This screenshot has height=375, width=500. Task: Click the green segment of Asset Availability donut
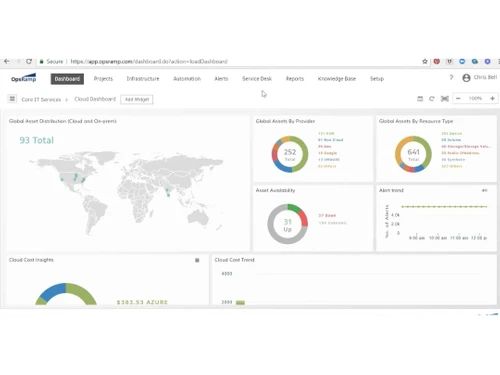[x=294, y=207]
